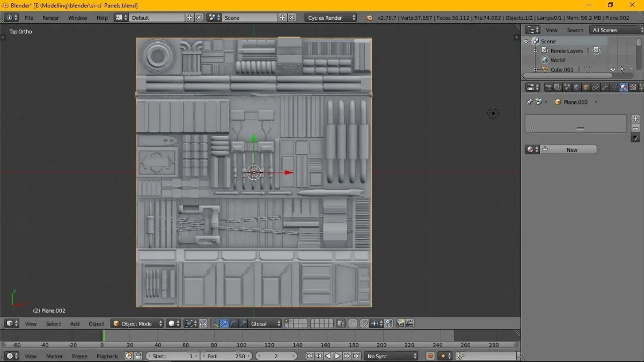Toggle the pin icon in properties context
Image resolution: width=644 pixels, height=362 pixels.
coord(529,102)
